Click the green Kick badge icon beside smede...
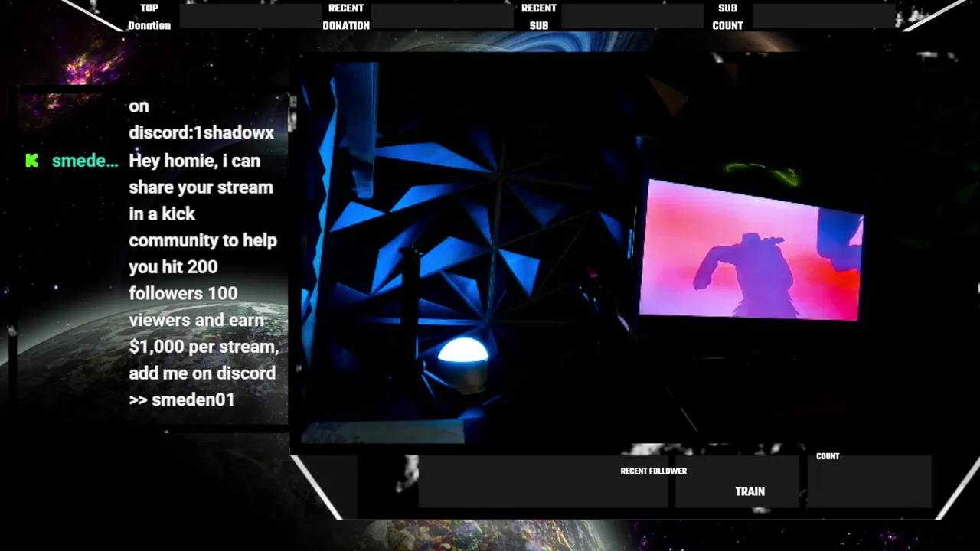Viewport: 980px width, 551px height. click(31, 161)
